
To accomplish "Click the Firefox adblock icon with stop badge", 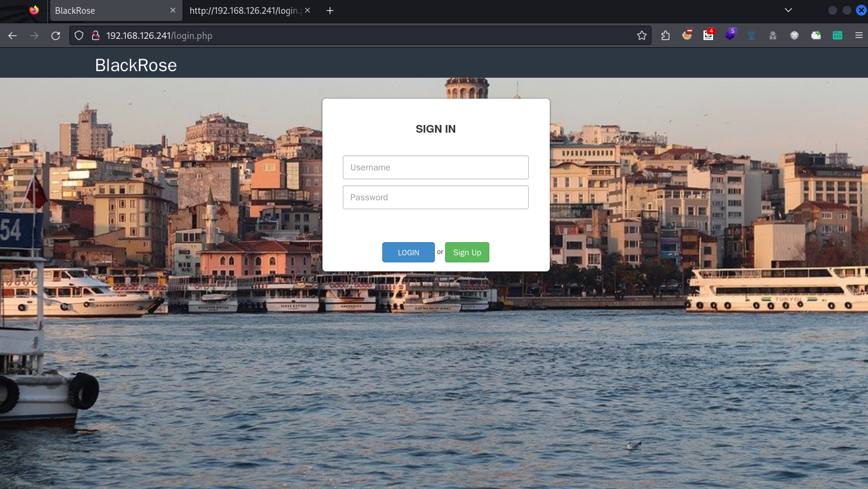I will pyautogui.click(x=687, y=35).
